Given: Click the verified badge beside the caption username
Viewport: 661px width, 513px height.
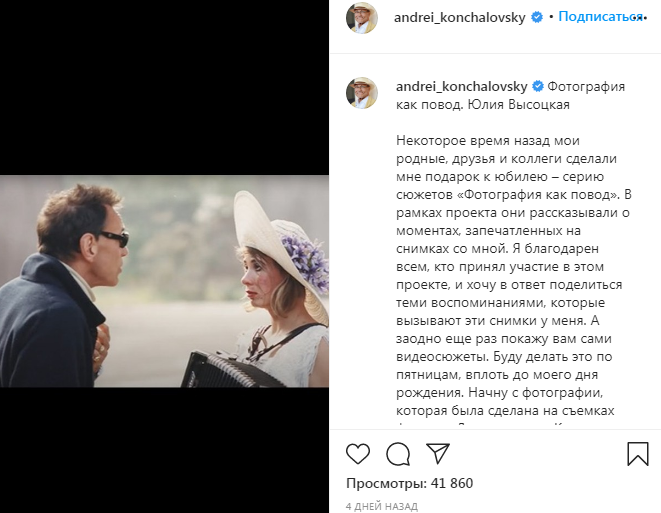Looking at the screenshot, I should [538, 86].
